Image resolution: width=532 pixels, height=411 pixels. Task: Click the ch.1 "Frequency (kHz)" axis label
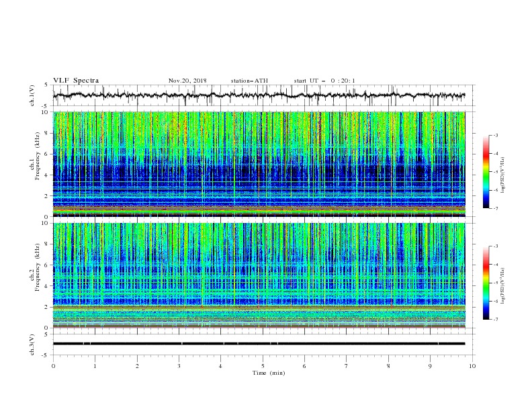(x=37, y=154)
